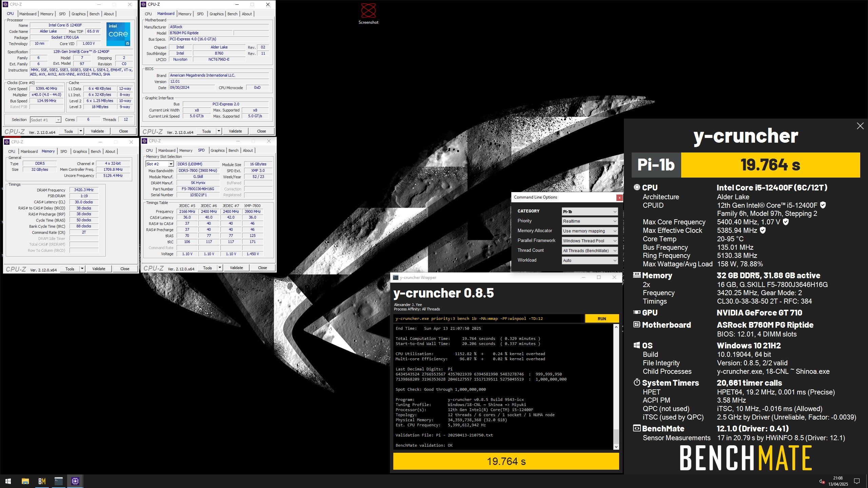Open the Priority dropdown set to Realtime
868x488 pixels.
pos(590,221)
